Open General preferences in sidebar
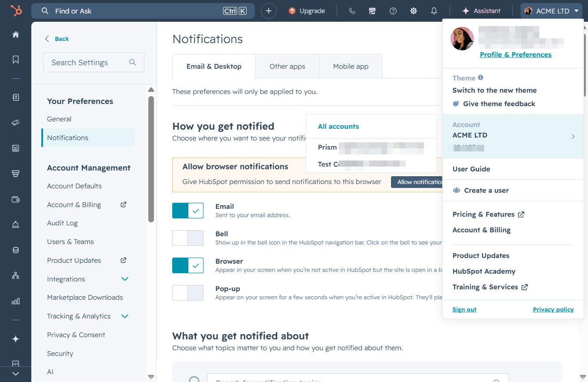Viewport: 588px width, 382px height. click(x=59, y=119)
